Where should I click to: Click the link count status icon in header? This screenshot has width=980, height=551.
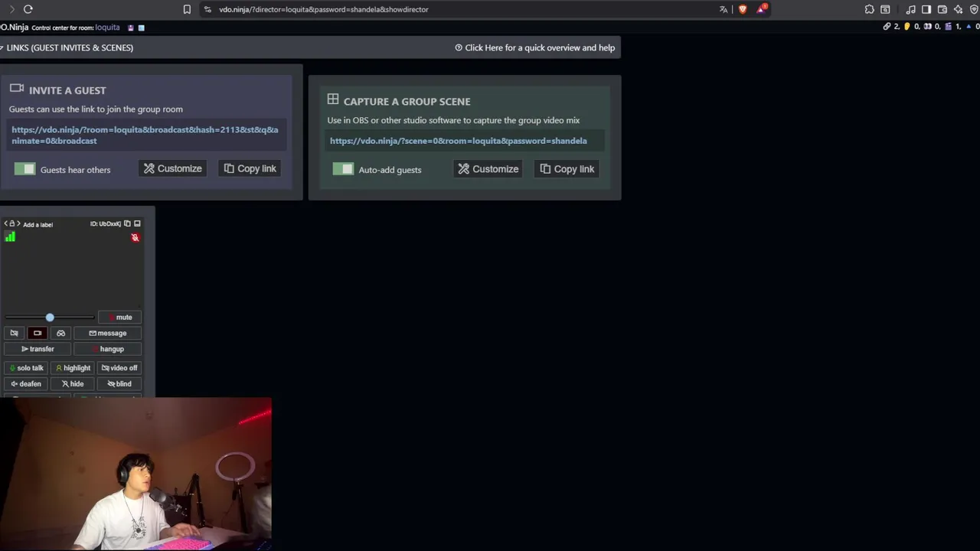click(887, 27)
